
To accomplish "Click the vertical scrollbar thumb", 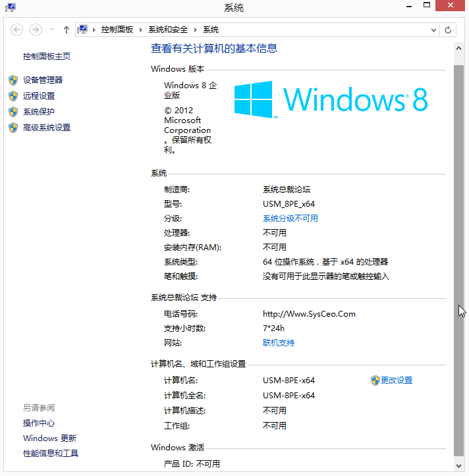I will pos(458,260).
